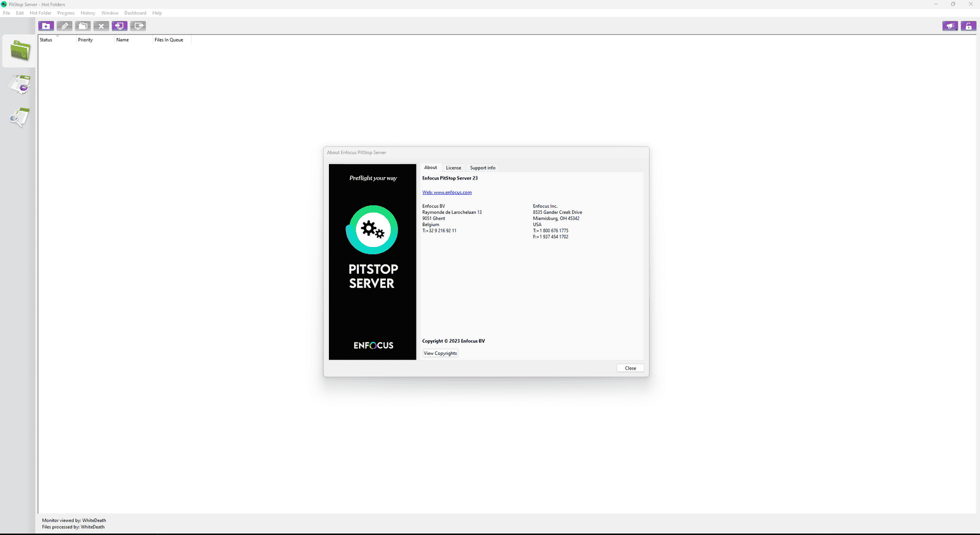Image resolution: width=980 pixels, height=535 pixels.
Task: Open the History view sidebar icon
Action: [20, 117]
